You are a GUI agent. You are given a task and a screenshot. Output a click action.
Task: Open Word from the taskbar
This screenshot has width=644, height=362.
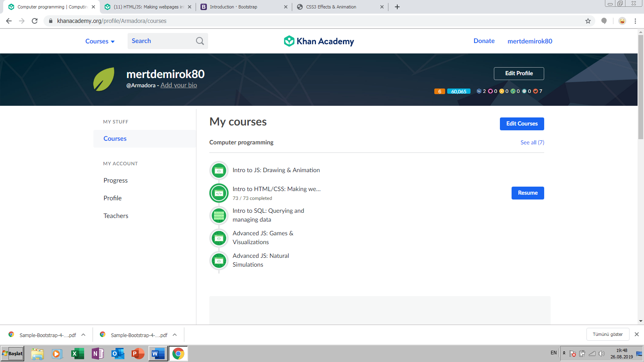click(158, 354)
